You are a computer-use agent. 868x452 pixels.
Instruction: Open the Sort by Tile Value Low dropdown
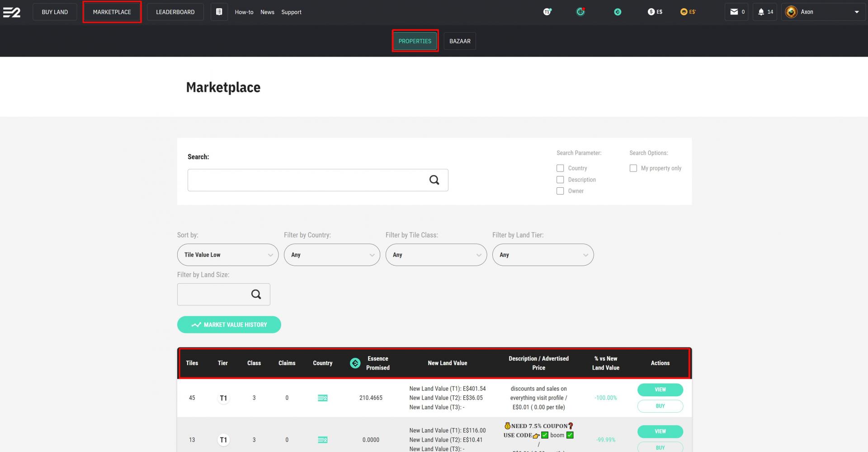click(x=227, y=255)
